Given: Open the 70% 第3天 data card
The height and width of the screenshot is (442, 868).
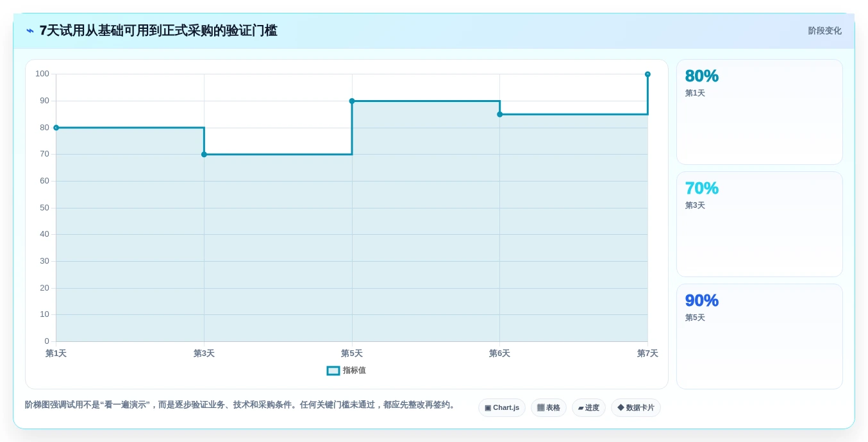Looking at the screenshot, I should coord(760,225).
